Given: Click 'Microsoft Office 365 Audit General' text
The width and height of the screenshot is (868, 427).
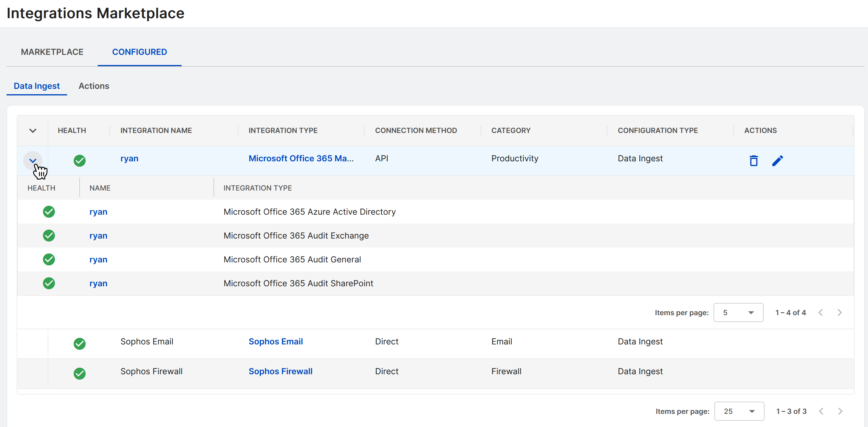Looking at the screenshot, I should coord(292,259).
